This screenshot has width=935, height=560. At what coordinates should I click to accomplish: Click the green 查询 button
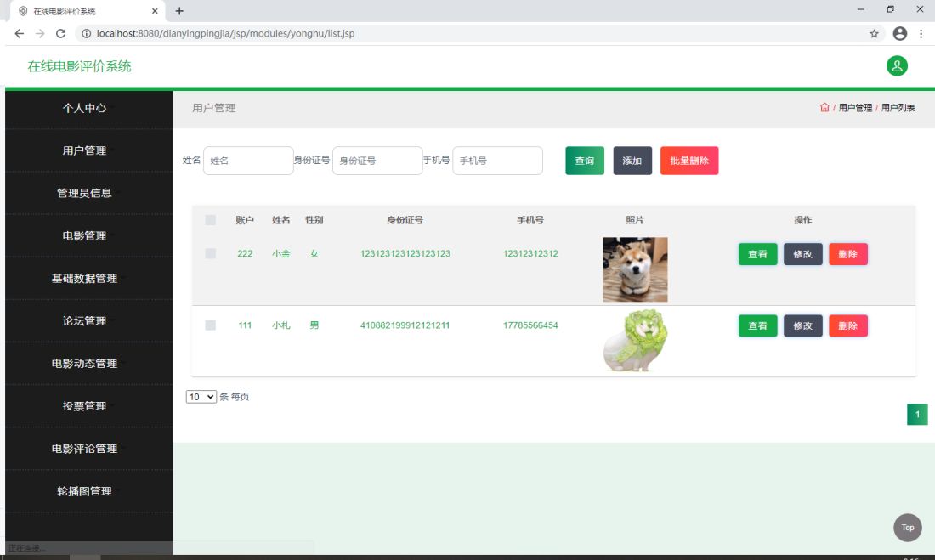(585, 161)
